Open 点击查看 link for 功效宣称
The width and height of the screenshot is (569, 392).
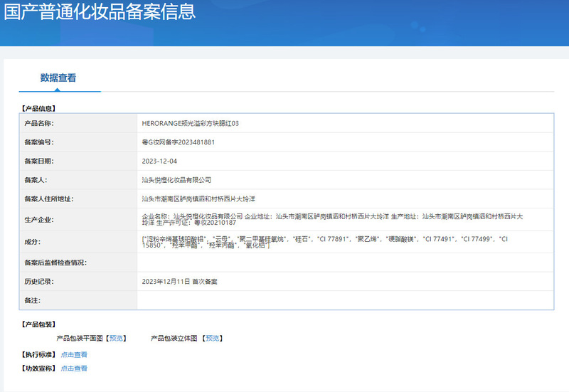pos(74,369)
